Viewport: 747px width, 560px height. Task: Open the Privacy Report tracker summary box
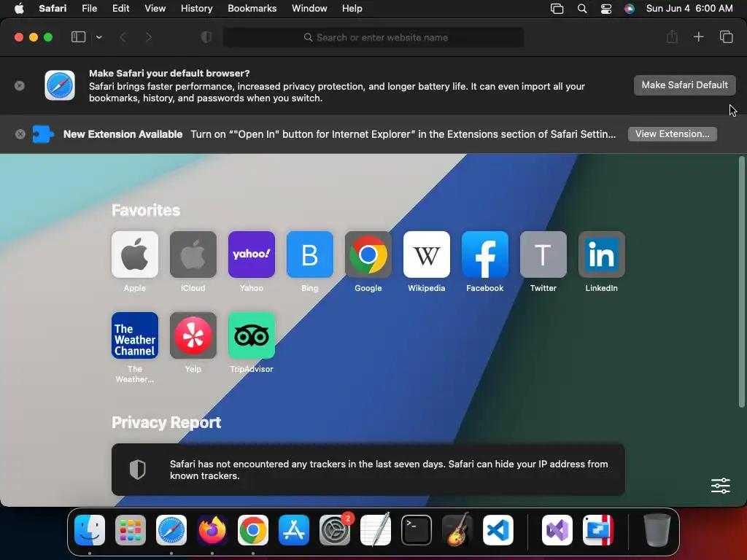click(x=368, y=470)
